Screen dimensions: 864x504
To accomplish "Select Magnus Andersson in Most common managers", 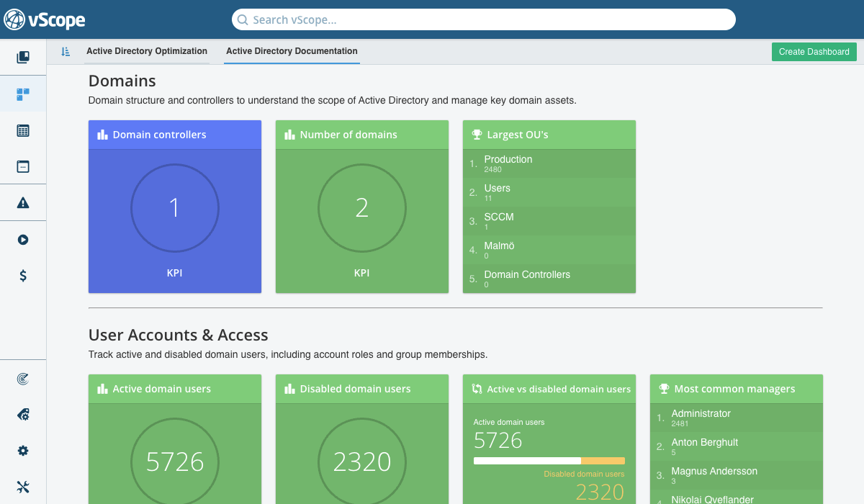I will pos(737,475).
